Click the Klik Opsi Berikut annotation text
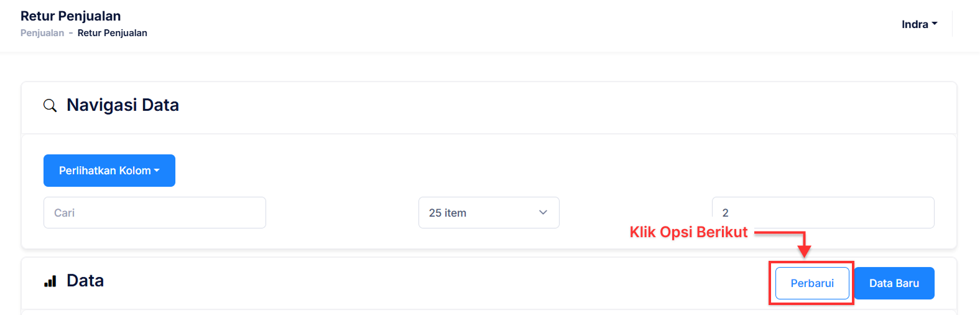The image size is (980, 315). (x=688, y=232)
